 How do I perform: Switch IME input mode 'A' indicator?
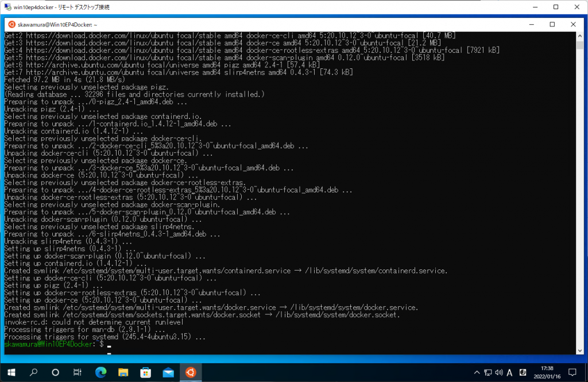pos(509,372)
